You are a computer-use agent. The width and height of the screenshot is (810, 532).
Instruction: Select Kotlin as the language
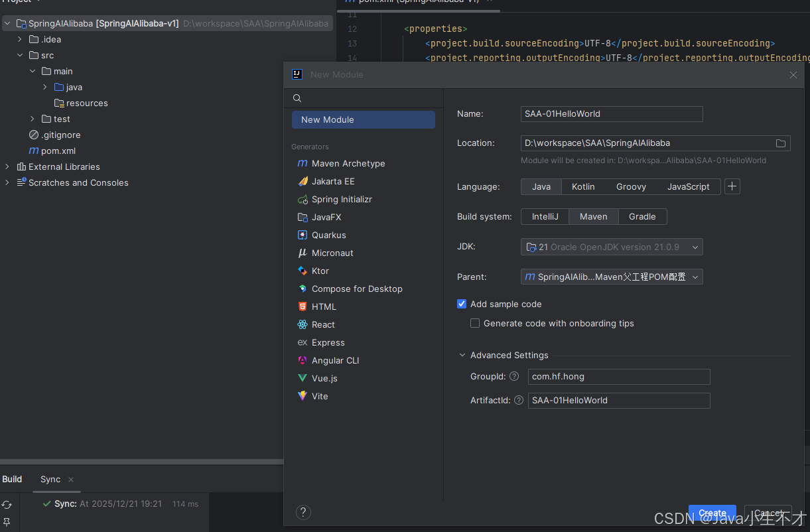[x=583, y=186]
